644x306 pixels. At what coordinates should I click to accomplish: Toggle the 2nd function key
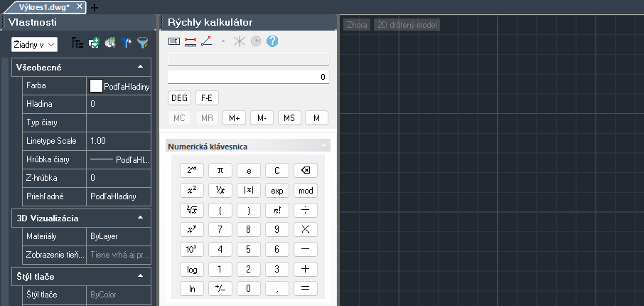191,170
